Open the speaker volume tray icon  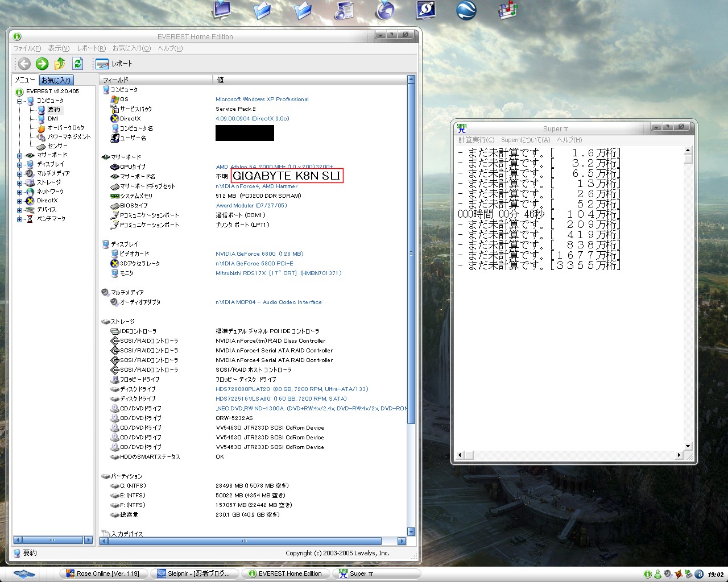668,574
